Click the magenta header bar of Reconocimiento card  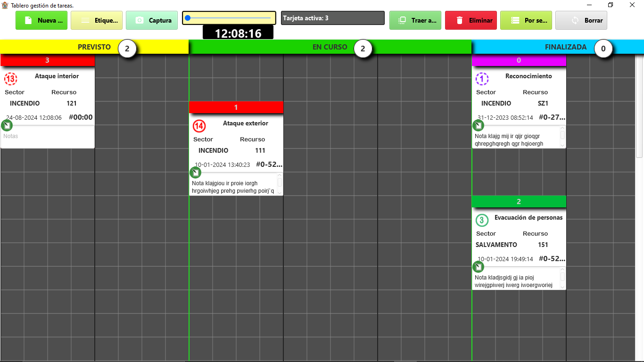tap(519, 60)
